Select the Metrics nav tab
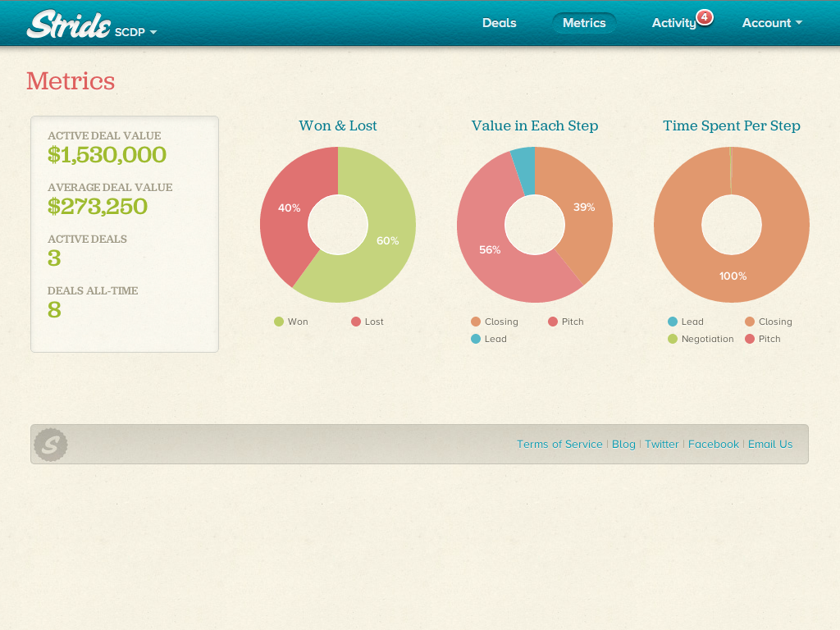 [584, 23]
